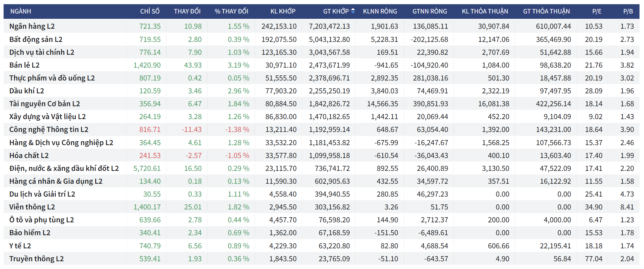The width and height of the screenshot is (644, 269).
Task: Sort table by NGÀNH column header
Action: point(21,11)
